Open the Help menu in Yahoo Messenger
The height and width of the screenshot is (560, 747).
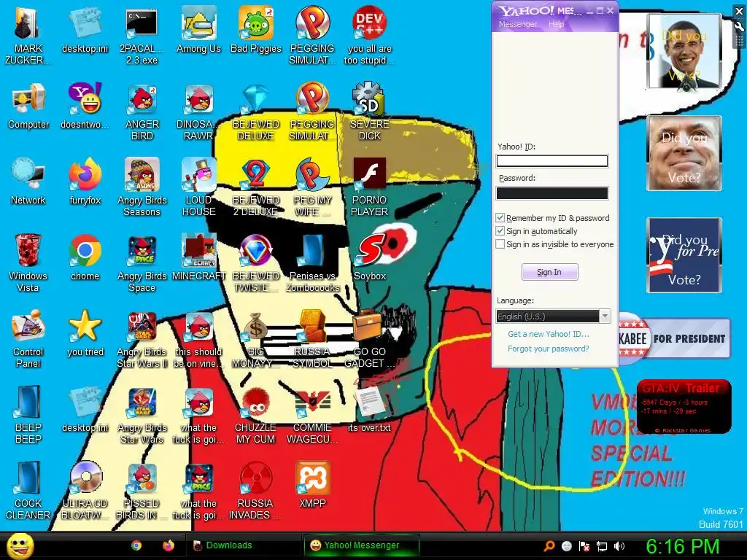(x=556, y=24)
